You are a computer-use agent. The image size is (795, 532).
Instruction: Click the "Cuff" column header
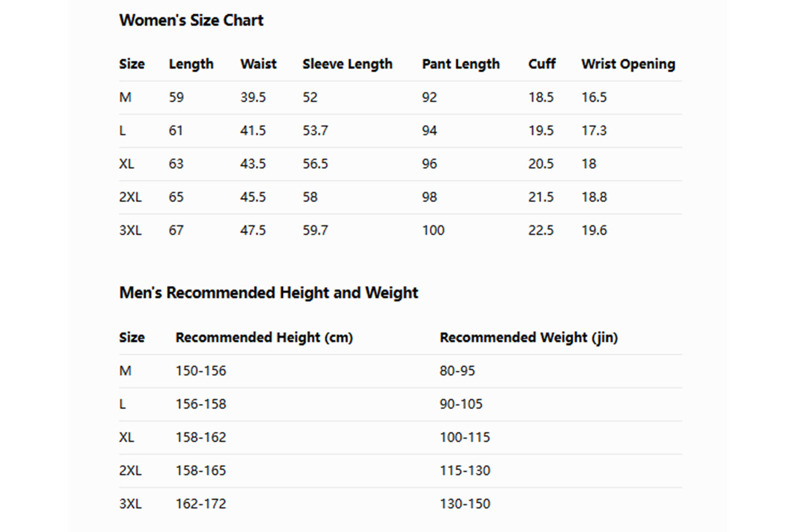point(542,64)
